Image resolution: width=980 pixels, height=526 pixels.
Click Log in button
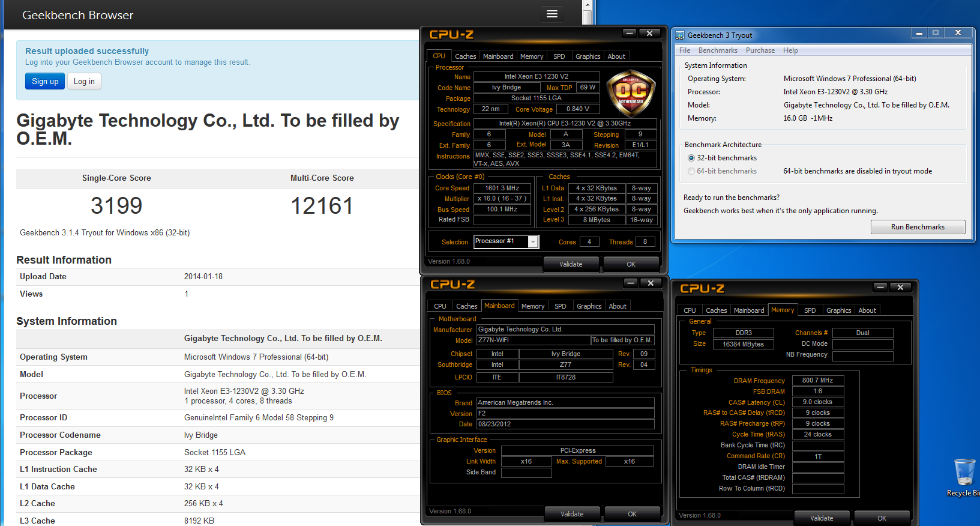[x=84, y=81]
